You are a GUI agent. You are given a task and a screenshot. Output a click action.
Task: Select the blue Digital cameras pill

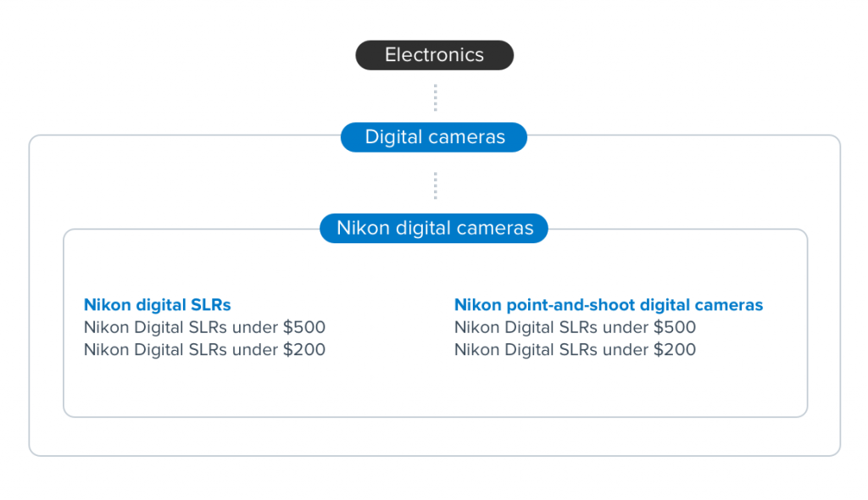tap(434, 136)
